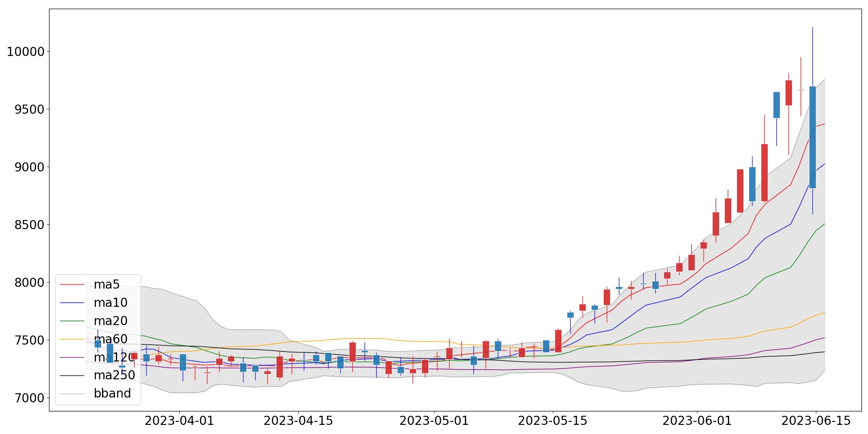Viewport: 868px width, 434px height.
Task: Click the ma10 legend label
Action: tap(111, 303)
